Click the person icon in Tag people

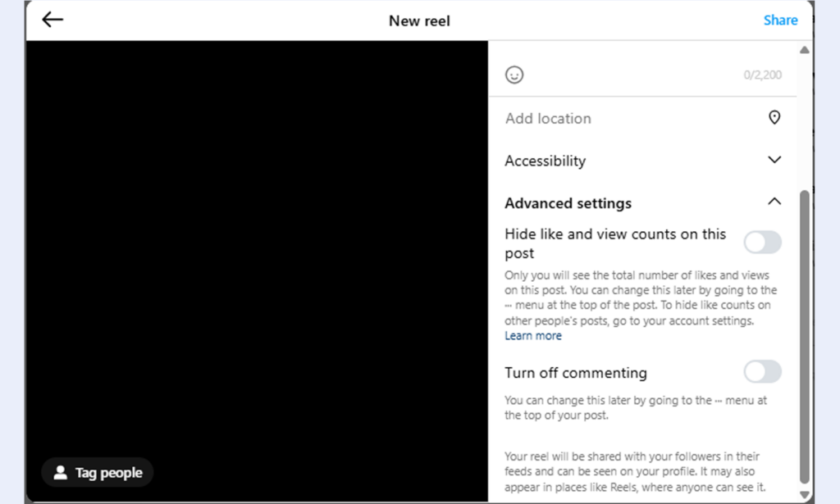tap(61, 473)
